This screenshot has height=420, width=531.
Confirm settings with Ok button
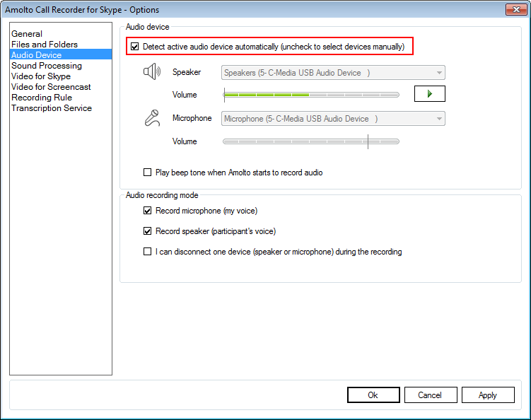pos(373,395)
